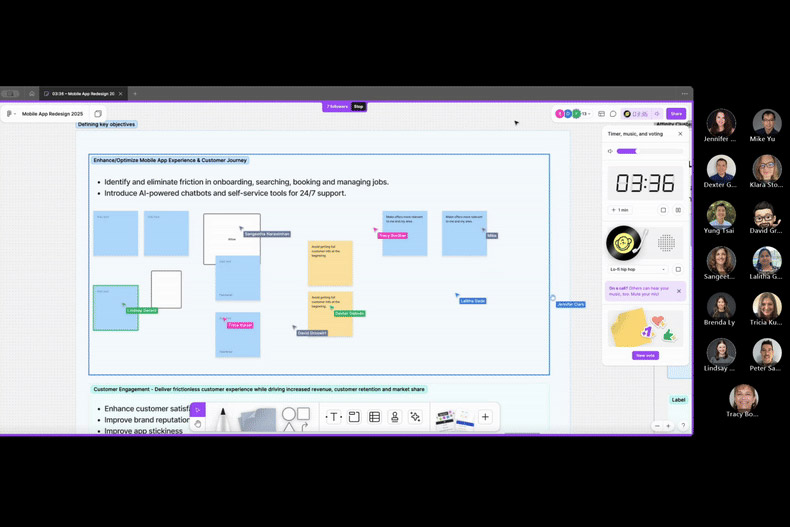Viewport: 790px width, 527px height.
Task: Select the Text tool in the toolbar
Action: 335,417
